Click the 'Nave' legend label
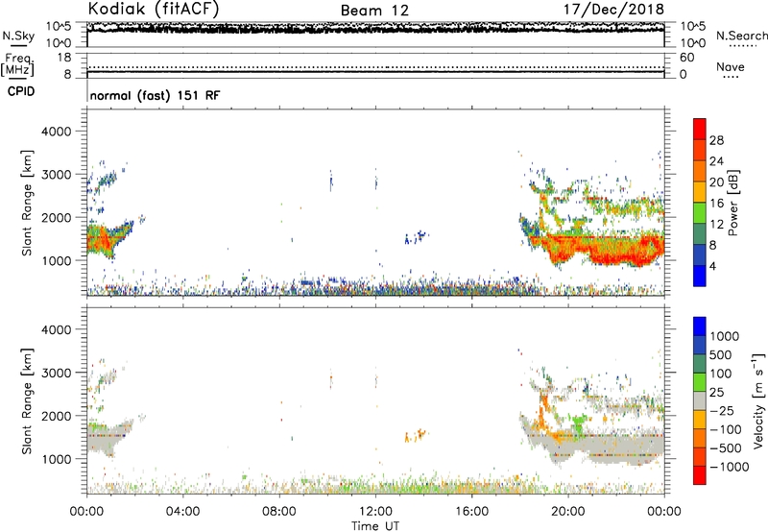 tap(731, 66)
